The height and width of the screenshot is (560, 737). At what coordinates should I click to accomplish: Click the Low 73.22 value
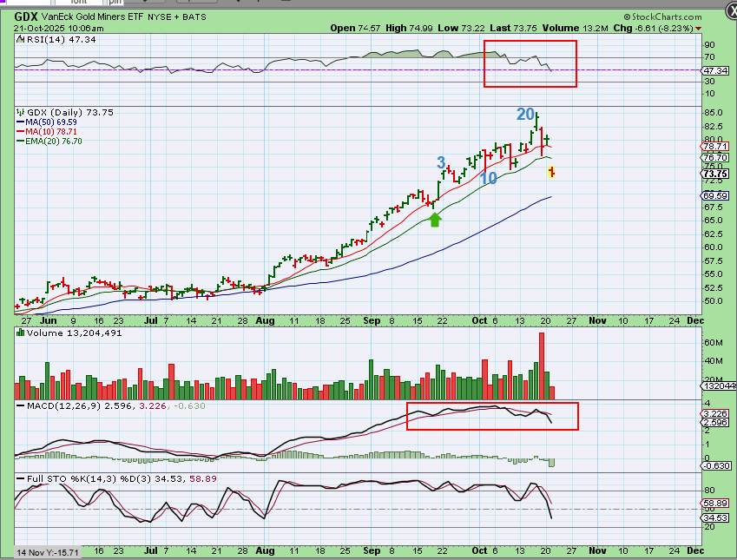click(461, 28)
